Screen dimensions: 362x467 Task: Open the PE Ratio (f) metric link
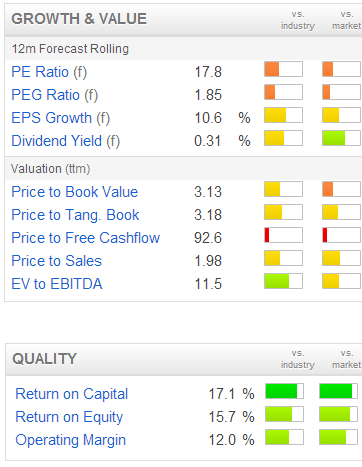[x=49, y=72]
